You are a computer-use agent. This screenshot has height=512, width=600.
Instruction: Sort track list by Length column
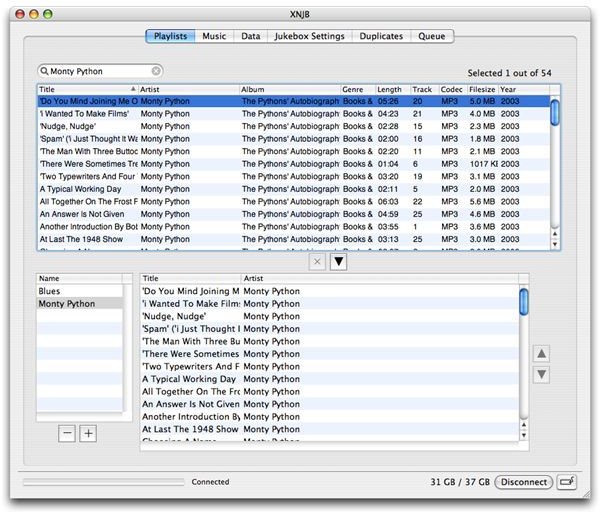[393, 90]
